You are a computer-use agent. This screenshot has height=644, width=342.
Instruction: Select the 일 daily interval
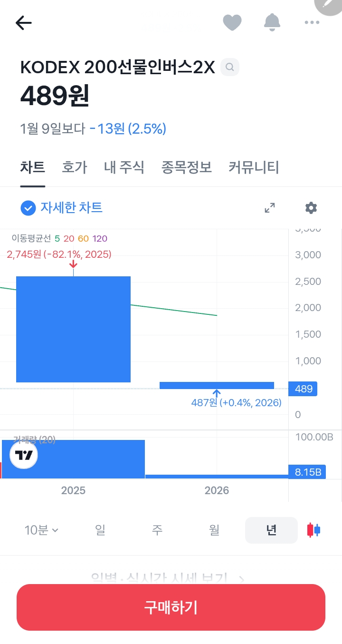(x=100, y=530)
